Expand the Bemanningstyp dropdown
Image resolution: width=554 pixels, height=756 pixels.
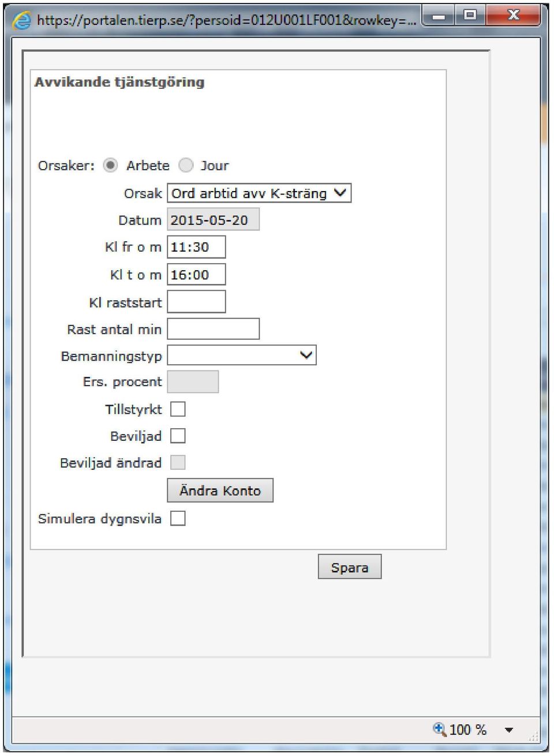click(x=242, y=355)
